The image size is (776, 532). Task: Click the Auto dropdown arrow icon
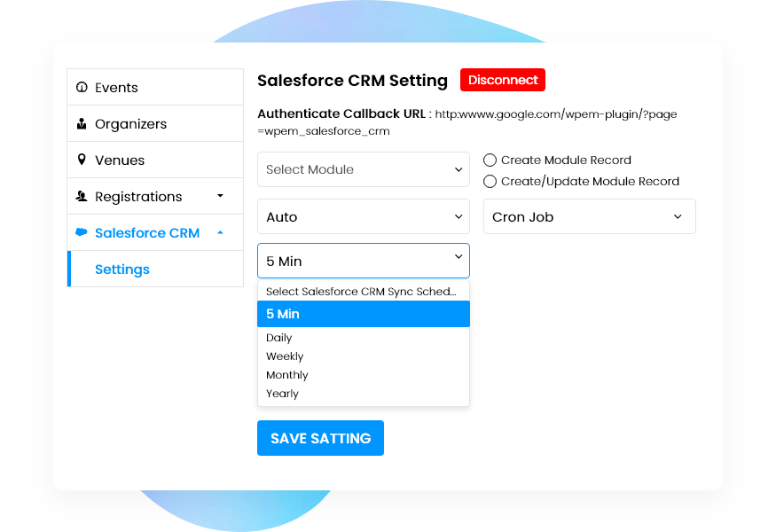pyautogui.click(x=459, y=216)
